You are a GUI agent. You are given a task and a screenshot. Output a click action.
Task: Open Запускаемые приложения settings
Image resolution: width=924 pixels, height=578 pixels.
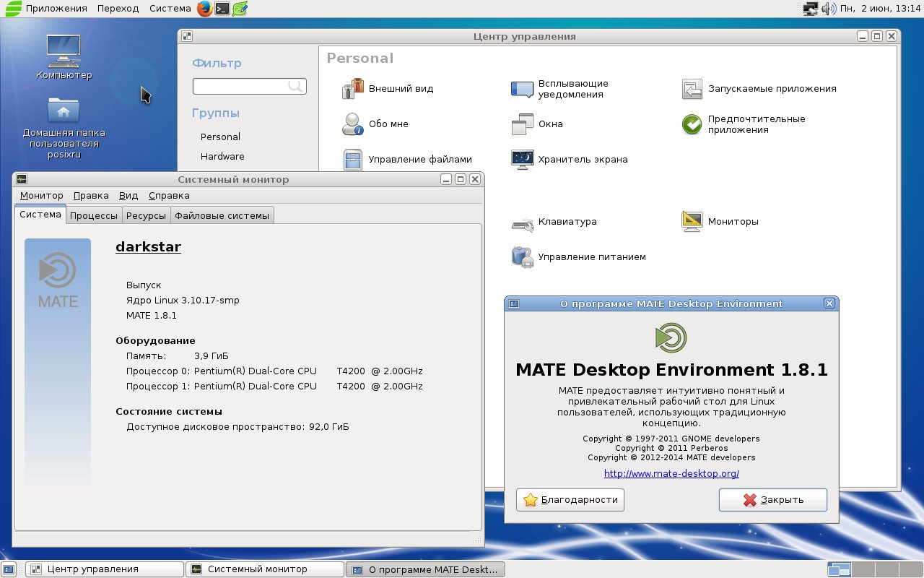coord(759,89)
